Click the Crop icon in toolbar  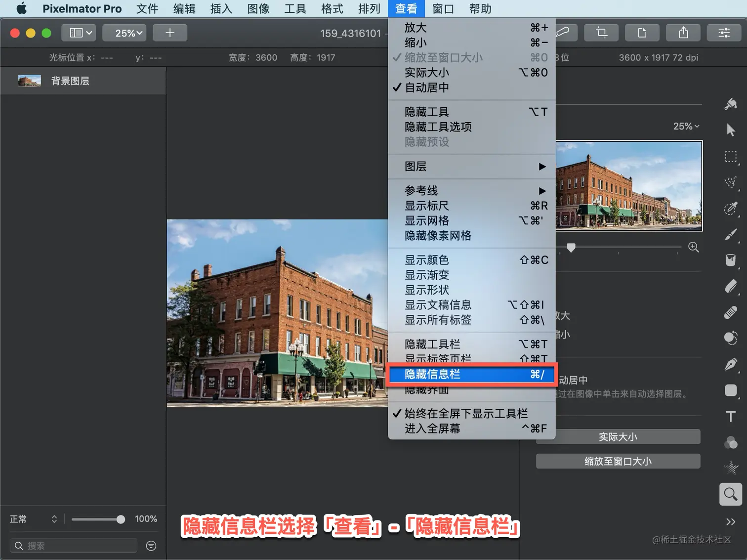601,33
